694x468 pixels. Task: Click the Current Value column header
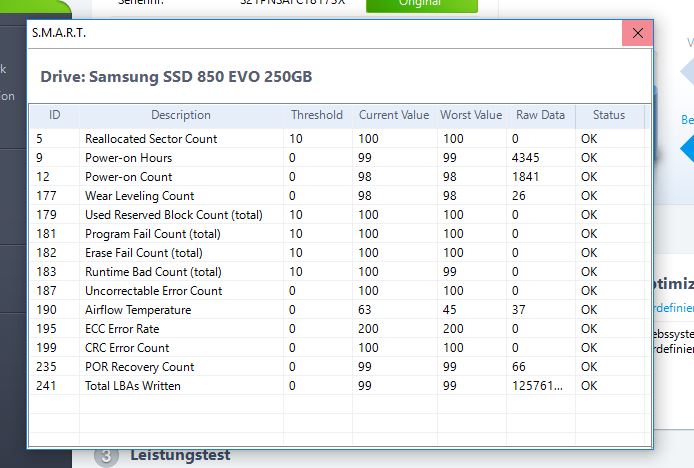(x=394, y=115)
